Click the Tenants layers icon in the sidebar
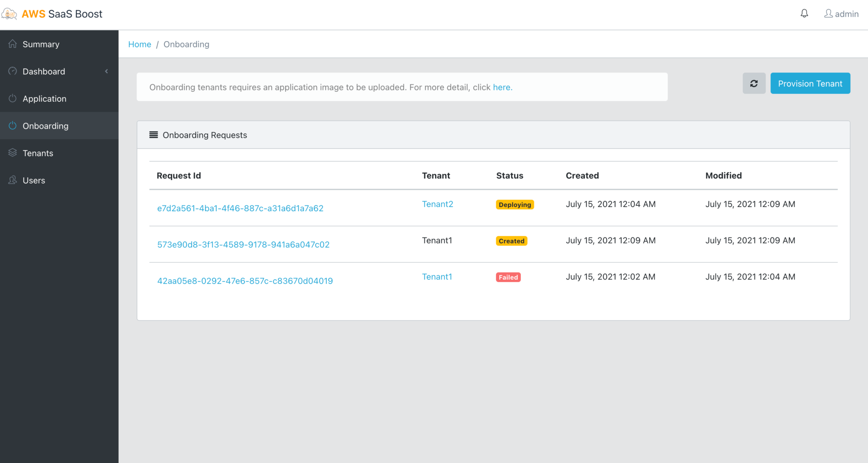This screenshot has height=463, width=868. [x=12, y=153]
